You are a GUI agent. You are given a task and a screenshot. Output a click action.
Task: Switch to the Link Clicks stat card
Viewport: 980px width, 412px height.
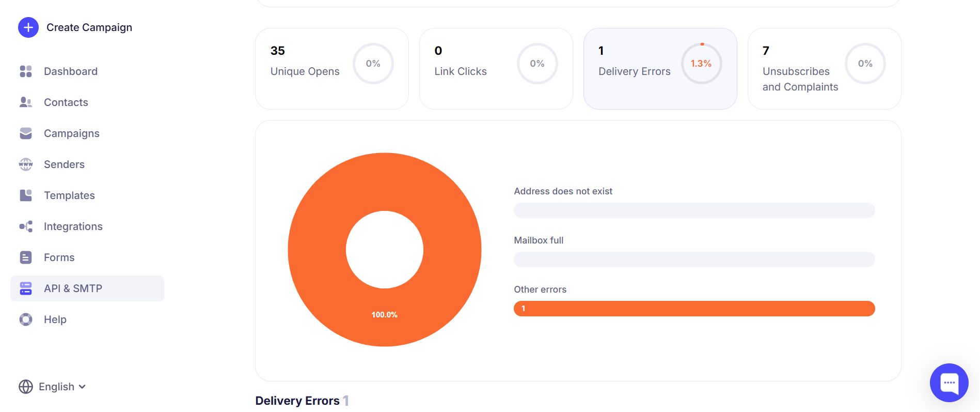click(x=496, y=69)
